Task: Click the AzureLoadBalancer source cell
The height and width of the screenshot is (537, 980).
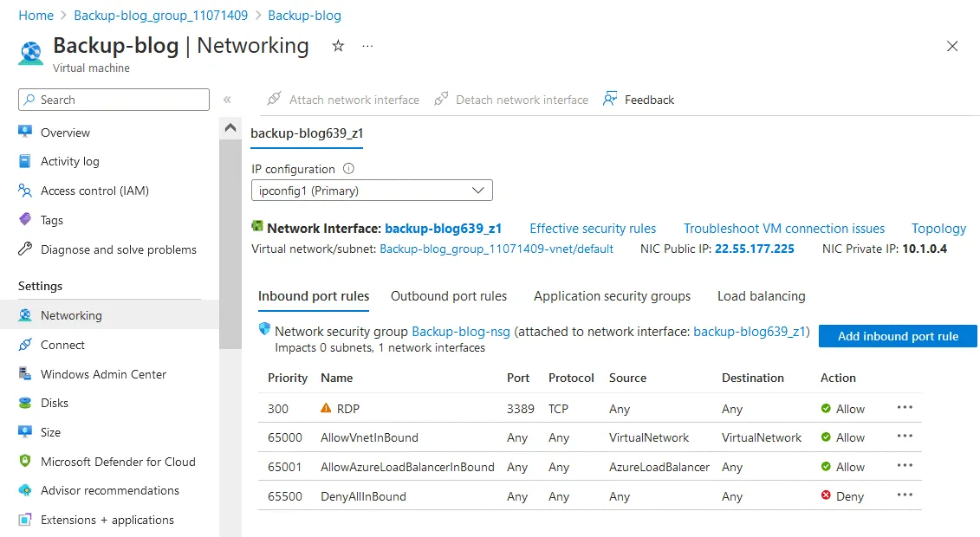Action: coord(659,467)
